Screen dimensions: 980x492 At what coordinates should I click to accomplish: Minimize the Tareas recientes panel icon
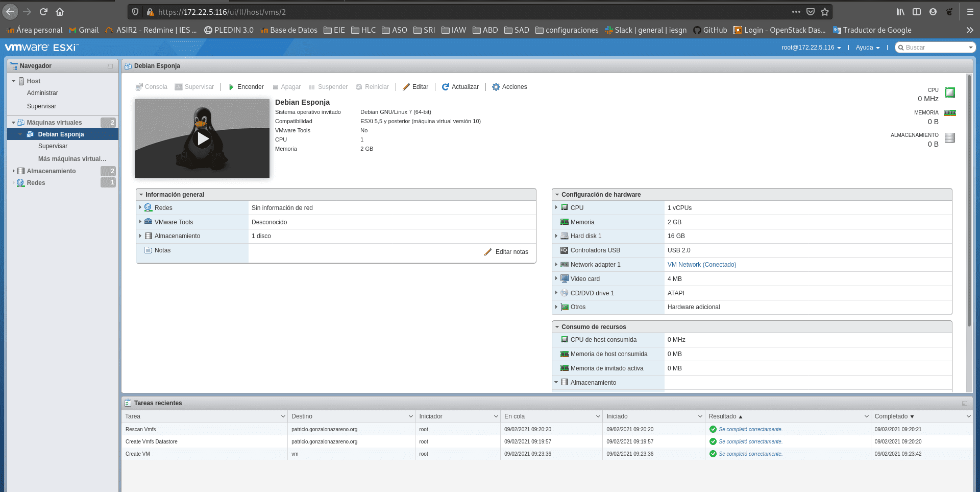coord(965,404)
